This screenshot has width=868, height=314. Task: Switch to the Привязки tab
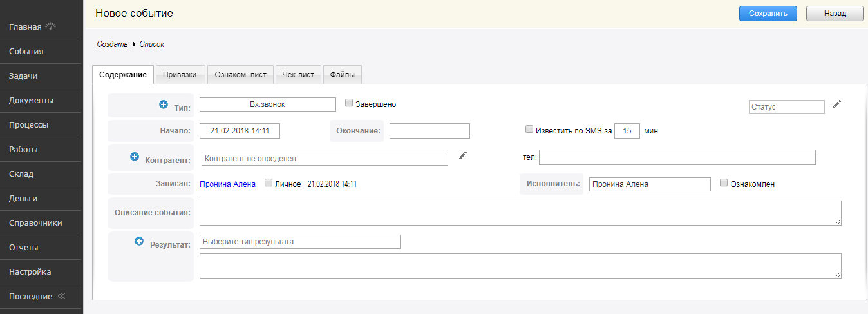180,75
